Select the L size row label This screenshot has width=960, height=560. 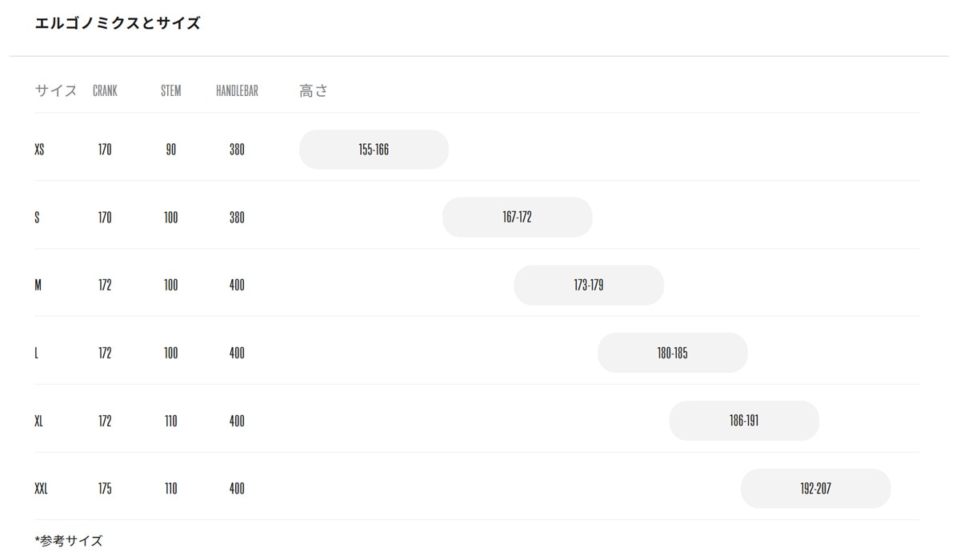tap(37, 353)
